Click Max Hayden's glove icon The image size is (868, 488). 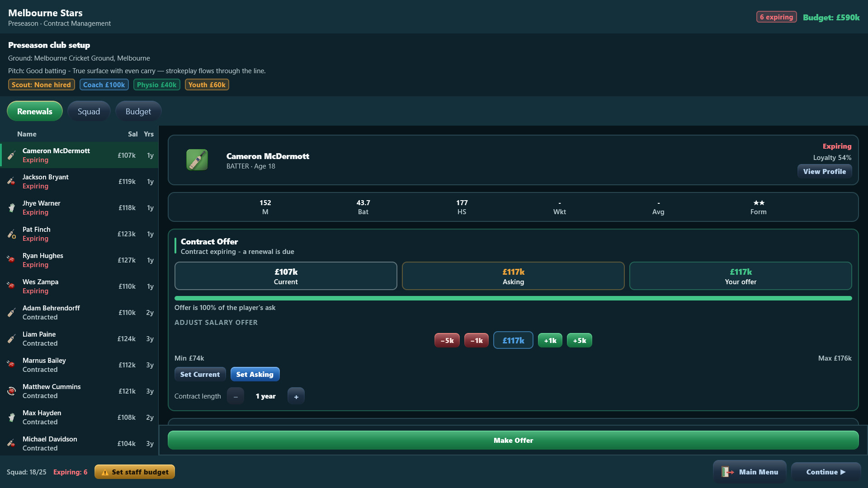coord(12,418)
